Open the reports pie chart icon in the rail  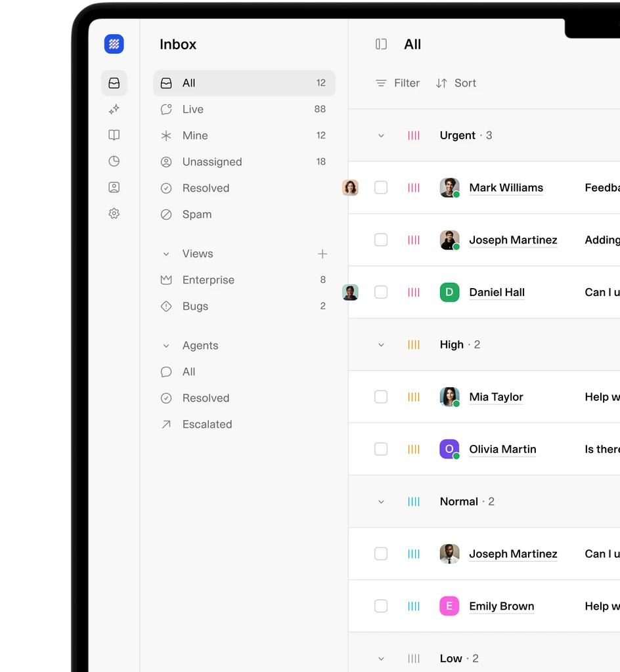[114, 161]
